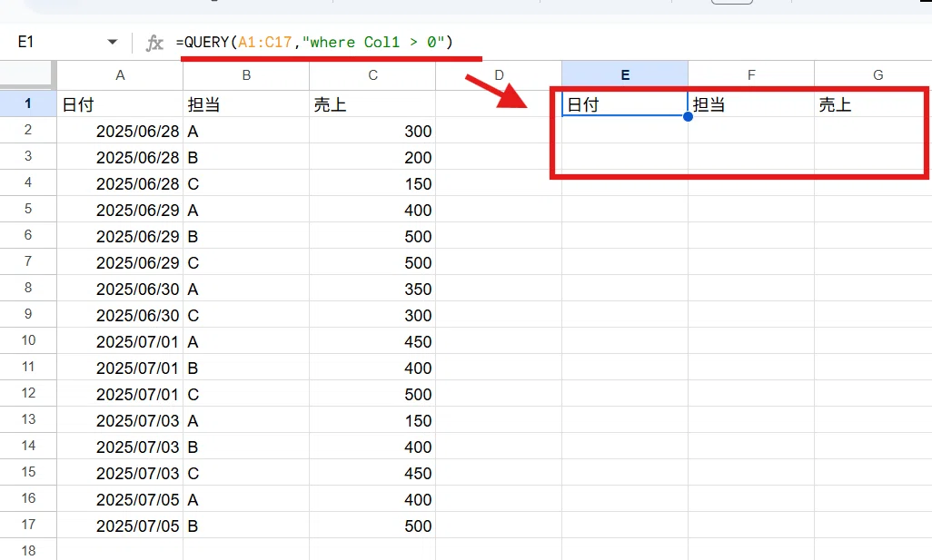The width and height of the screenshot is (932, 560).
Task: Select column A header
Action: click(120, 75)
